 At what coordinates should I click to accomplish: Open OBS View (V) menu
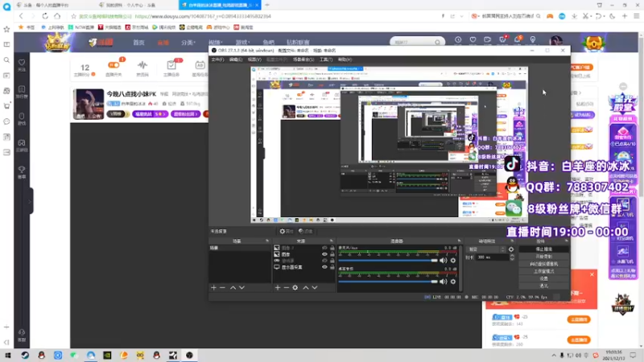254,60
